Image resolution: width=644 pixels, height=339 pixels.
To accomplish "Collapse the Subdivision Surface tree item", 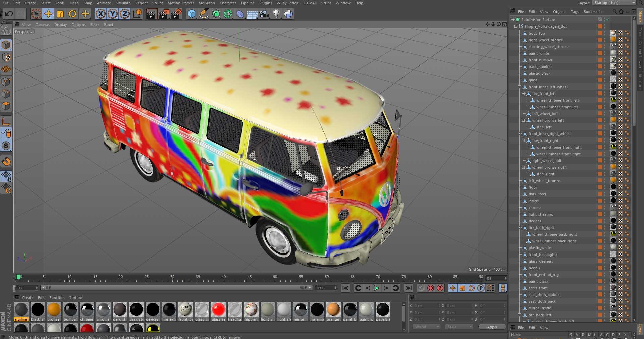I will pyautogui.click(x=512, y=20).
